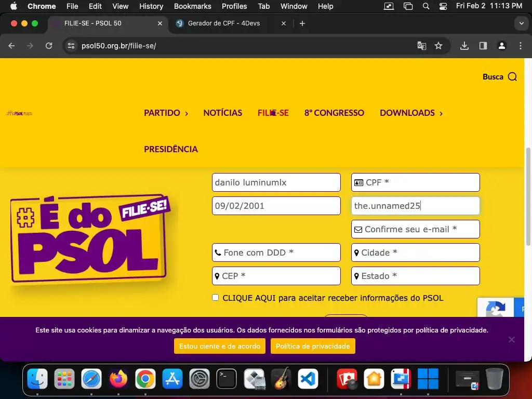The width and height of the screenshot is (532, 399).
Task: Toggle Chrome side panel icon
Action: 483,46
